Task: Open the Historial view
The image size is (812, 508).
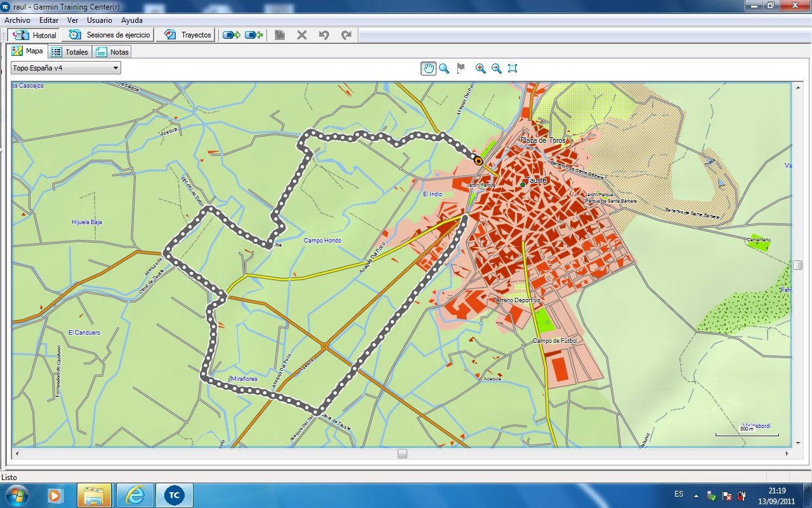Action: pos(34,35)
